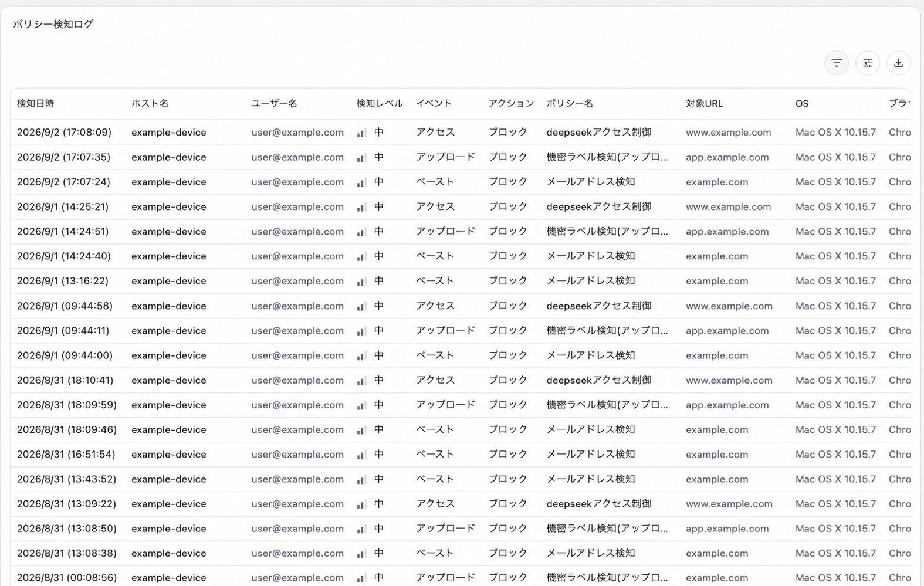
Task: Click the 対象URL column header
Action: [704, 103]
